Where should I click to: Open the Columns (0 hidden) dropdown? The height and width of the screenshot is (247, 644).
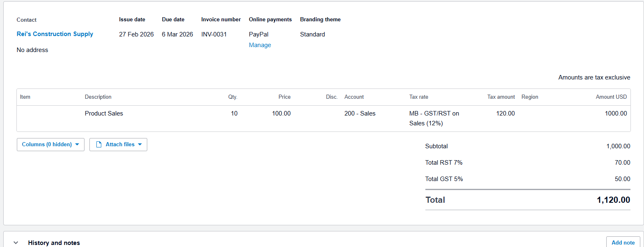[x=50, y=145]
